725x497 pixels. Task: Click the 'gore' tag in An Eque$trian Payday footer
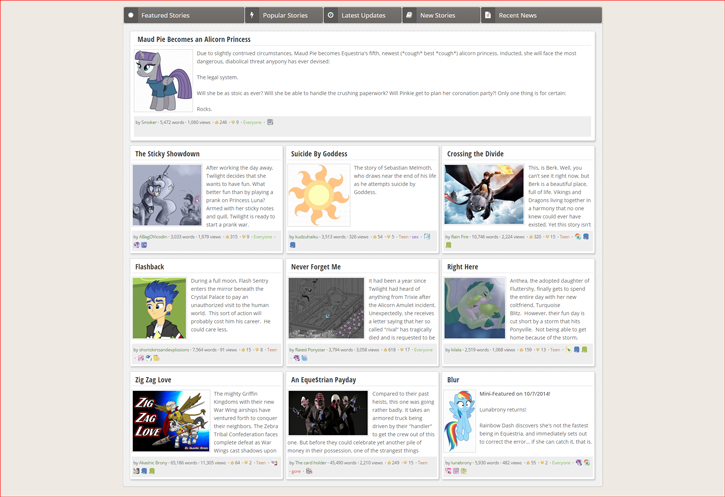[x=296, y=472]
